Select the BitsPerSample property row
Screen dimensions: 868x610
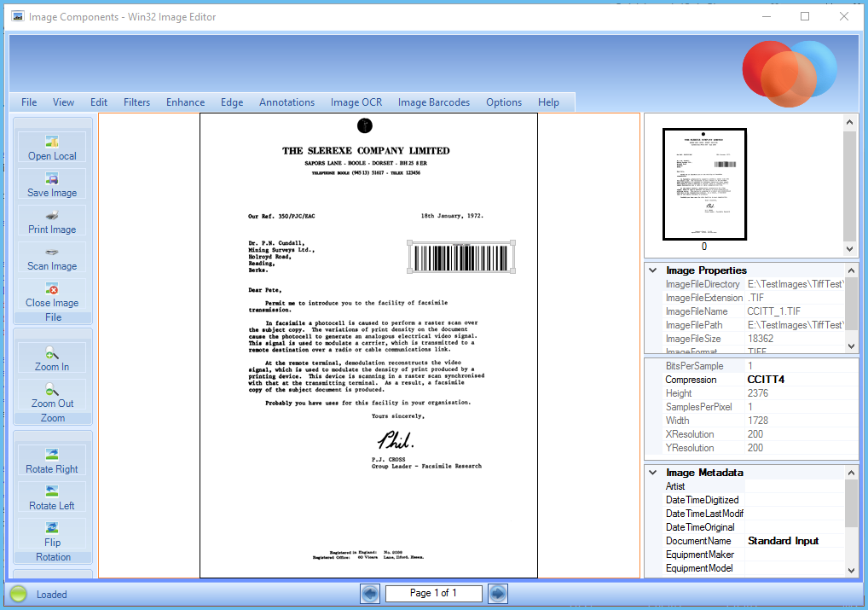[x=760, y=366]
